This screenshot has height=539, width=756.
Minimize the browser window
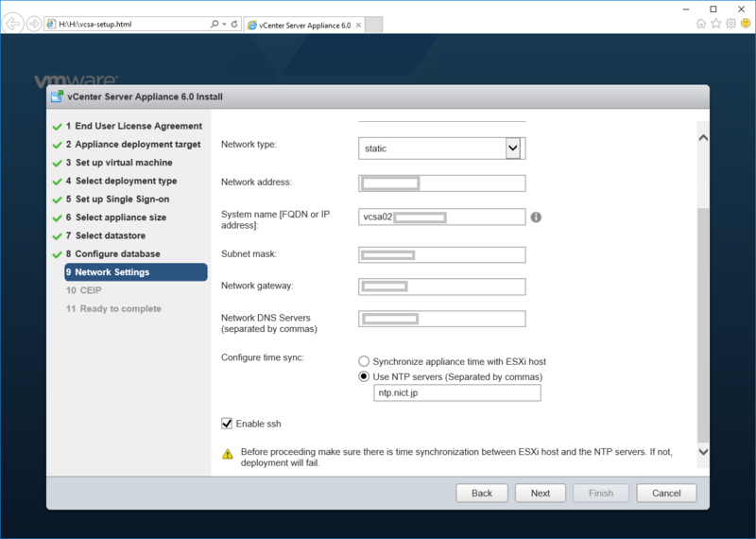(x=686, y=9)
